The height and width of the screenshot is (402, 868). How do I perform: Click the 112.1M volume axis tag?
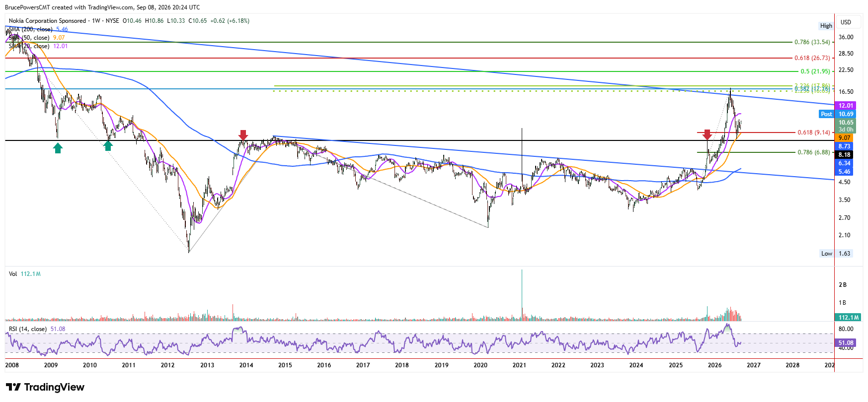point(849,318)
